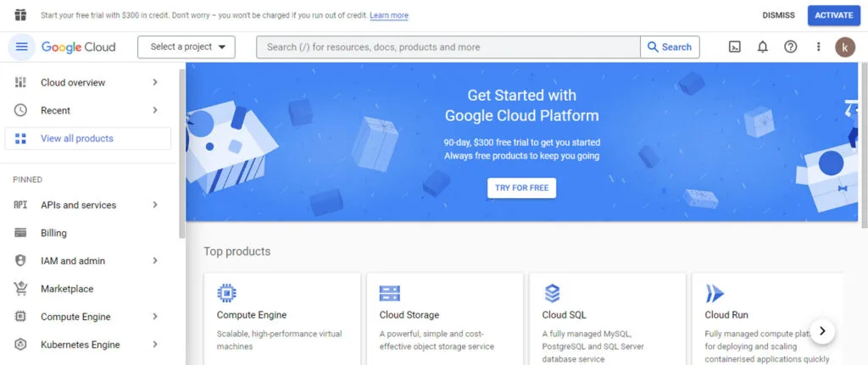Image resolution: width=868 pixels, height=365 pixels.
Task: Dismiss the free trial banner
Action: (778, 15)
